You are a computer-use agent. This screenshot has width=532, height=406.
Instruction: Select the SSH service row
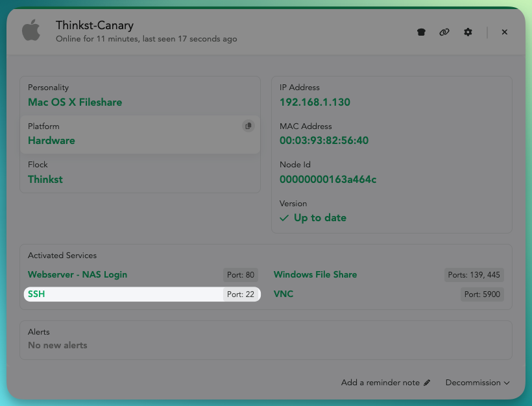click(142, 294)
